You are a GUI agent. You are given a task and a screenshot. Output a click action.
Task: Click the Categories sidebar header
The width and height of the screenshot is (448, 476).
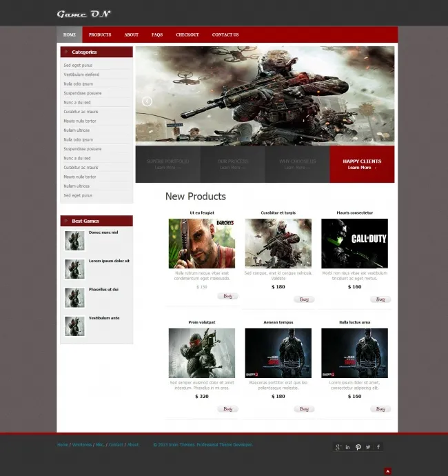96,52
